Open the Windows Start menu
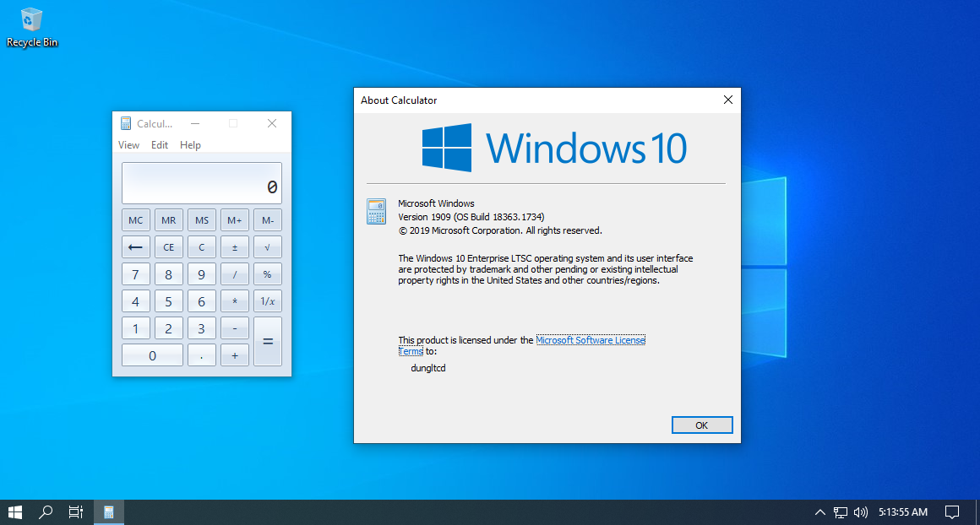This screenshot has height=525, width=980. point(15,512)
